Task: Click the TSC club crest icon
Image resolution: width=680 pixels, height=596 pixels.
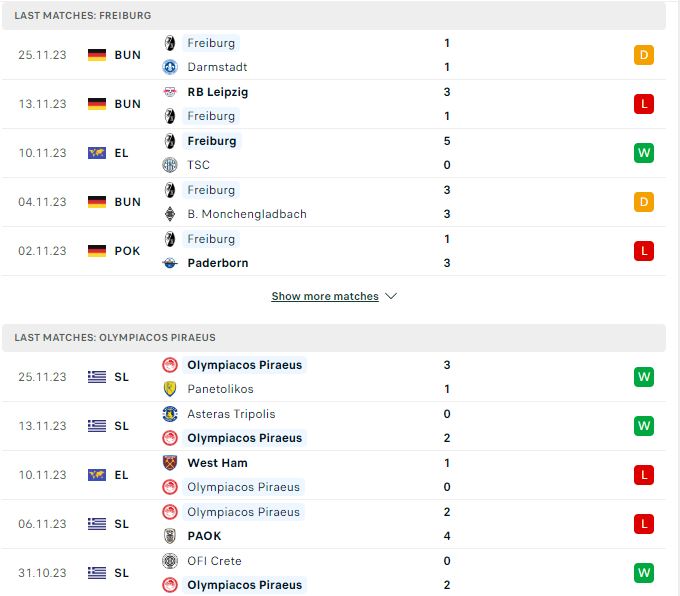Action: point(170,165)
